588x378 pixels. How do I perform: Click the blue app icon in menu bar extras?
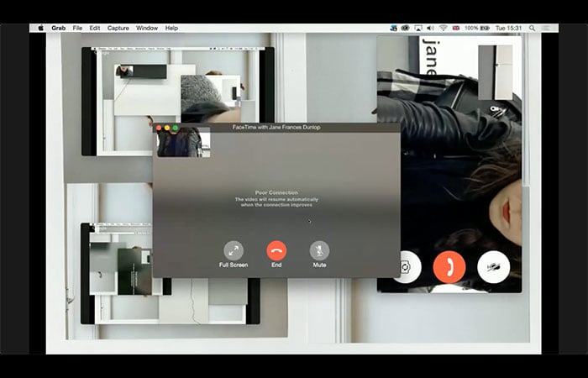coord(393,28)
